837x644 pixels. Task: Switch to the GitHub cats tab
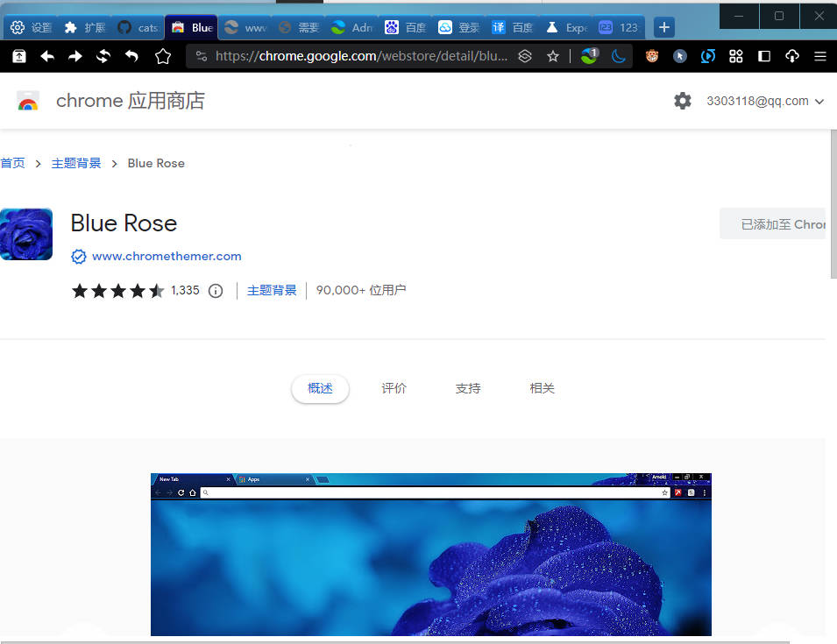(x=138, y=27)
